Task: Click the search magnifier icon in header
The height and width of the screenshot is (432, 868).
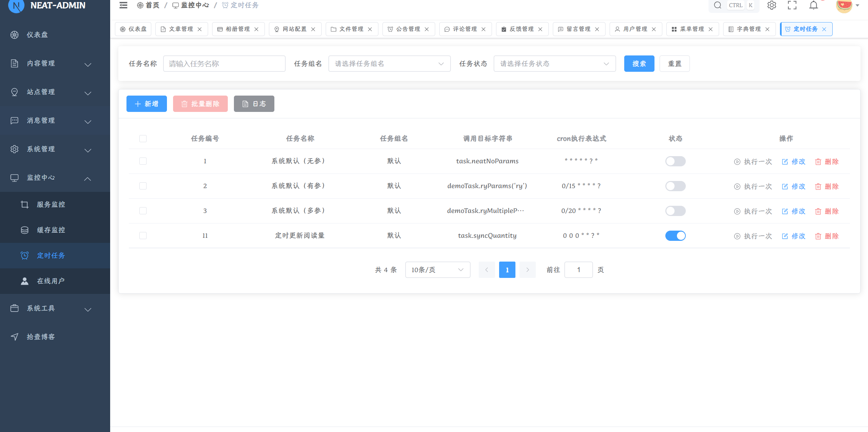Action: [717, 5]
